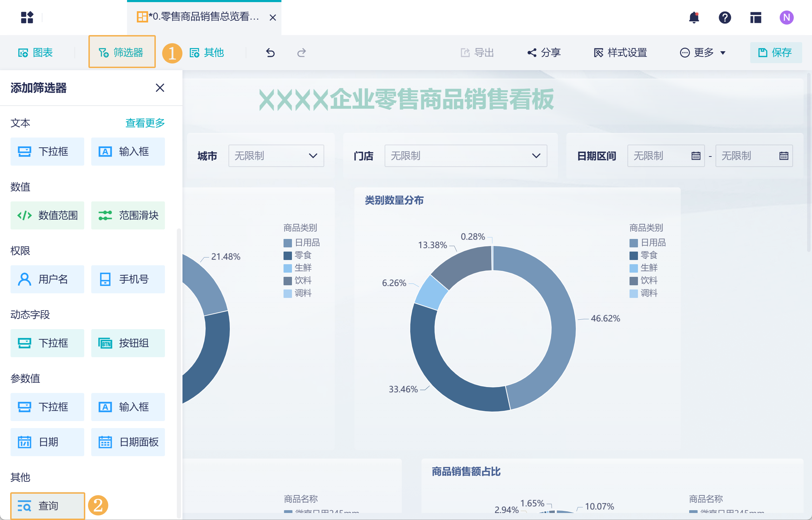Open start date calendar picker icon
812x520 pixels.
coord(696,156)
